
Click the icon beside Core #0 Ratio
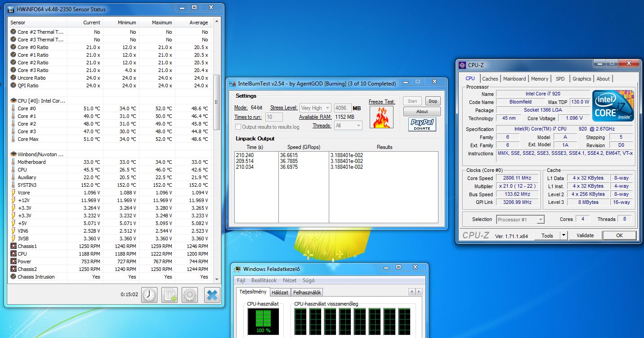click(13, 47)
